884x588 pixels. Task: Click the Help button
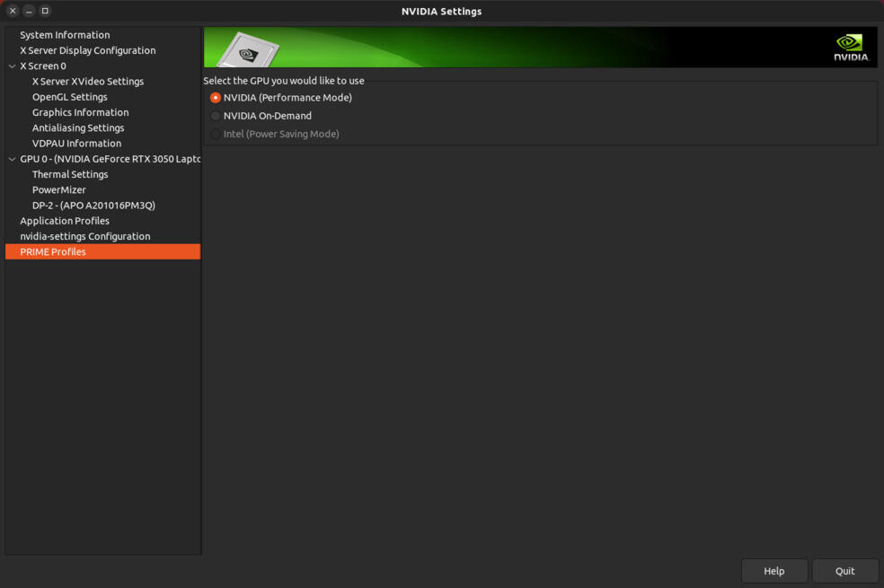pyautogui.click(x=774, y=571)
